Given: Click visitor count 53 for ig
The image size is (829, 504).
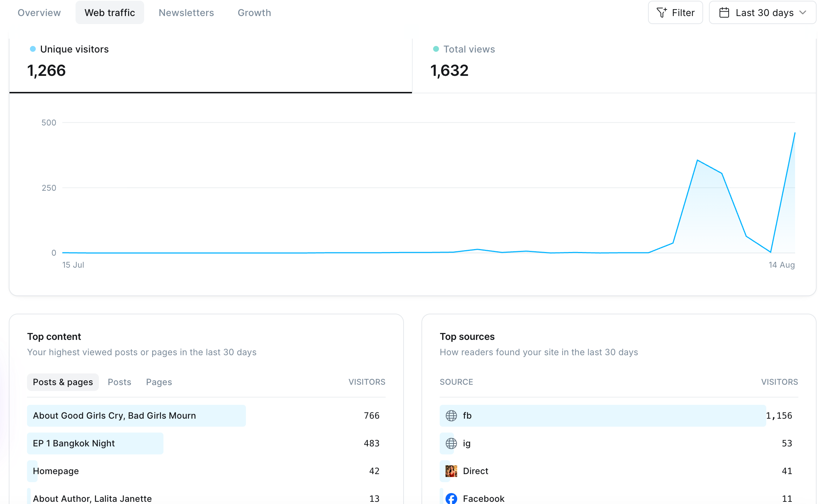Looking at the screenshot, I should pyautogui.click(x=787, y=443).
